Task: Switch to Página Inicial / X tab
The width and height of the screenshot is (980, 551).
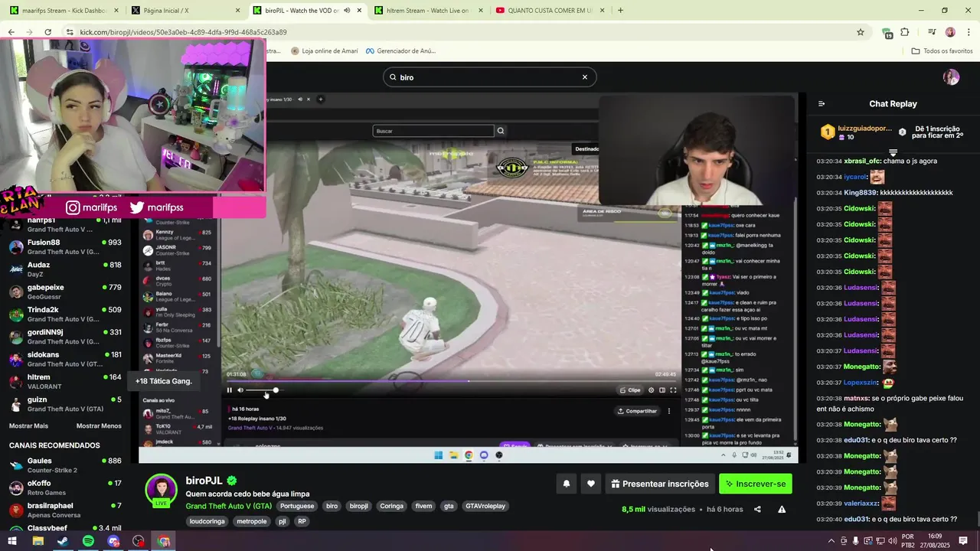Action: point(184,11)
